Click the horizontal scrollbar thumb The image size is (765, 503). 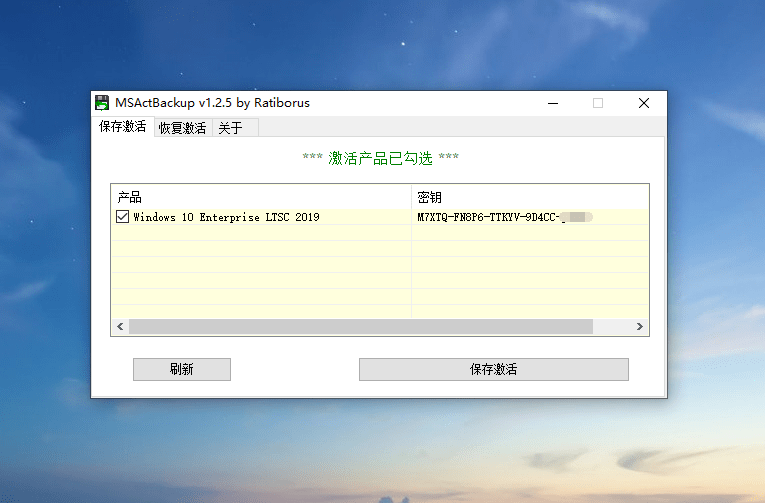[361, 326]
